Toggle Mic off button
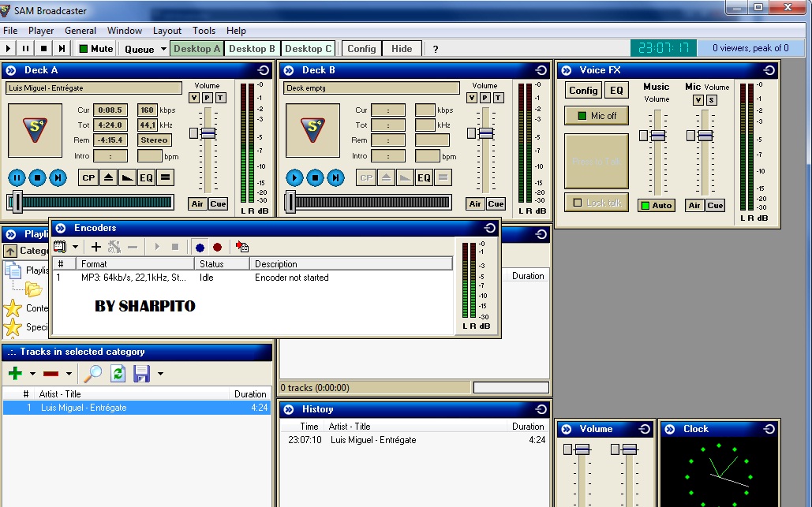This screenshot has width=812, height=507. (x=597, y=115)
